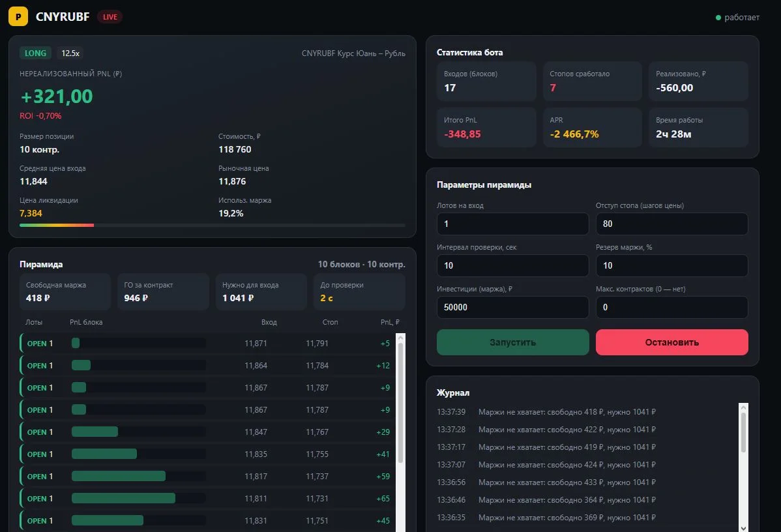Screen dimensions: 781x532
Task: Click the margin usage progress bar
Action: [x=212, y=225]
